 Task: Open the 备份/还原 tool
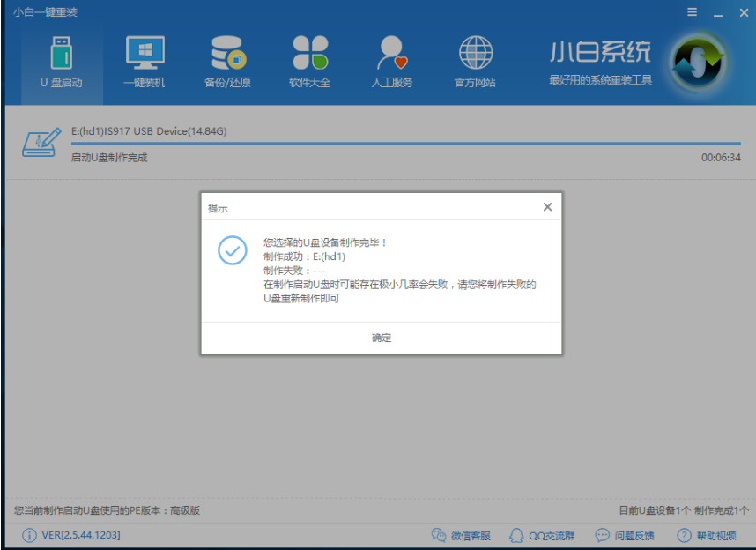click(x=226, y=60)
